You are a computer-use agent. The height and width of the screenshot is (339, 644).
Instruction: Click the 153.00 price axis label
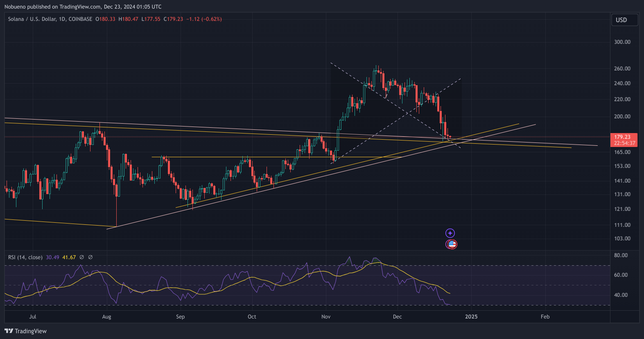pyautogui.click(x=622, y=166)
